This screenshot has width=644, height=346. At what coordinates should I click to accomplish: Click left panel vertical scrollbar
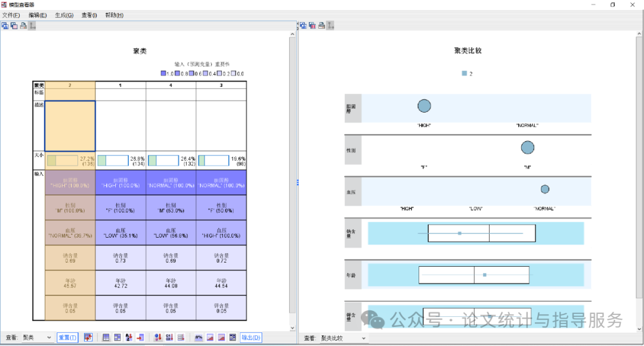(292, 176)
